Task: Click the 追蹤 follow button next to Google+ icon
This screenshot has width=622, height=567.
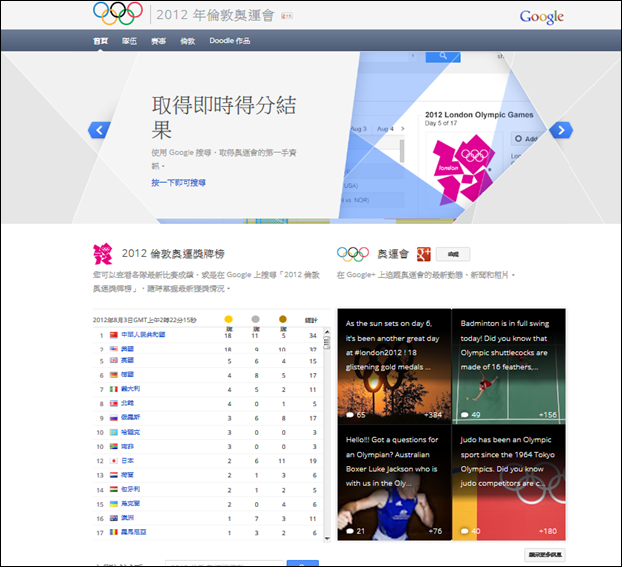Action: pos(453,254)
